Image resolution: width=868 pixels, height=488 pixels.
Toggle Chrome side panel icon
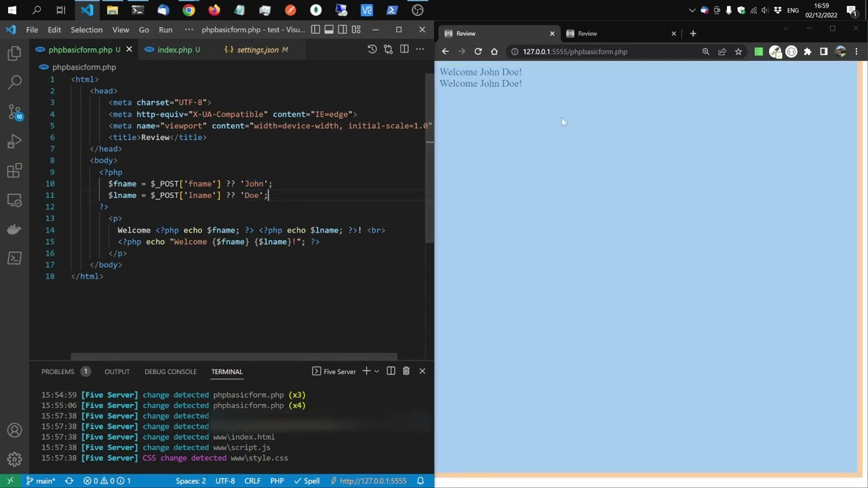click(824, 52)
